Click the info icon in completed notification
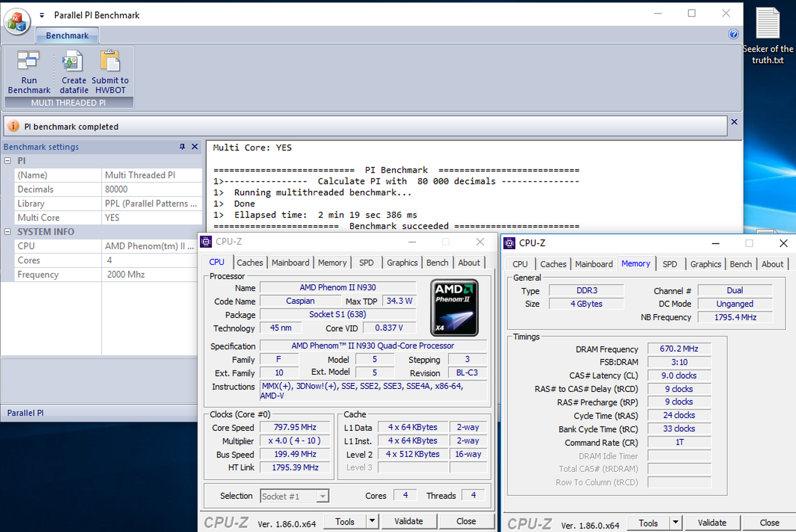 (x=13, y=126)
